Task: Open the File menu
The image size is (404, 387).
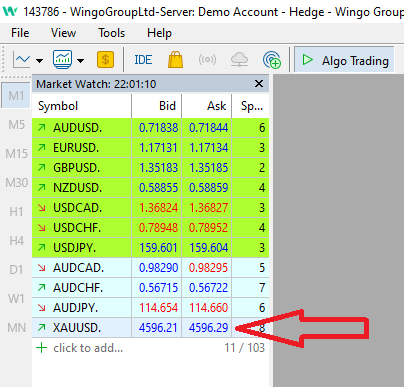Action: tap(20, 33)
